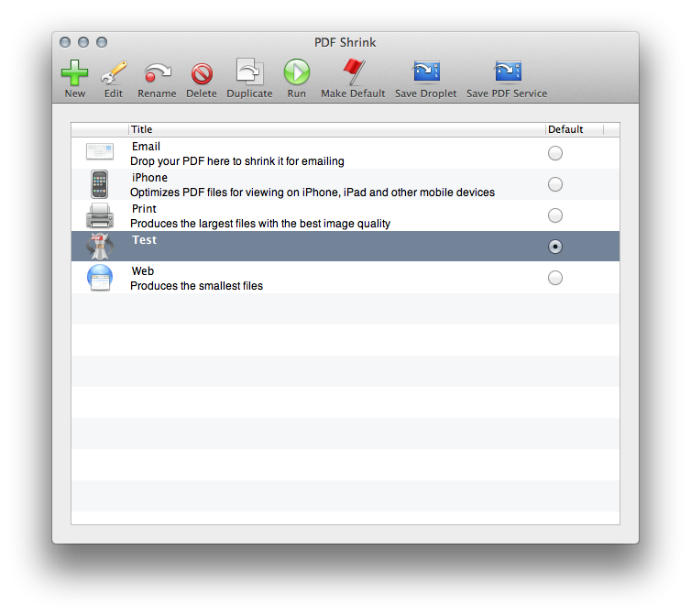The height and width of the screenshot is (616, 691).
Task: Minimize the PDF Shrink window
Action: coord(83,42)
